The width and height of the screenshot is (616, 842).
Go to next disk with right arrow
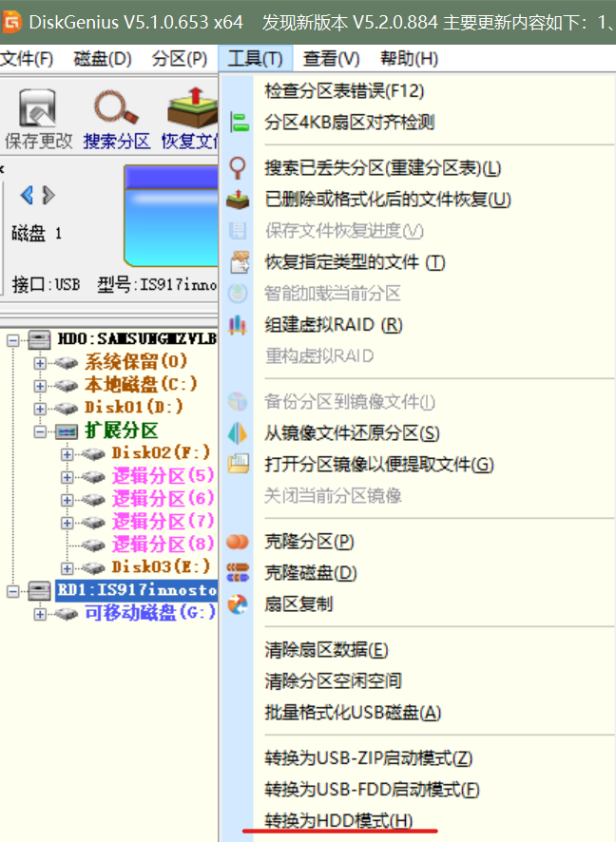48,195
